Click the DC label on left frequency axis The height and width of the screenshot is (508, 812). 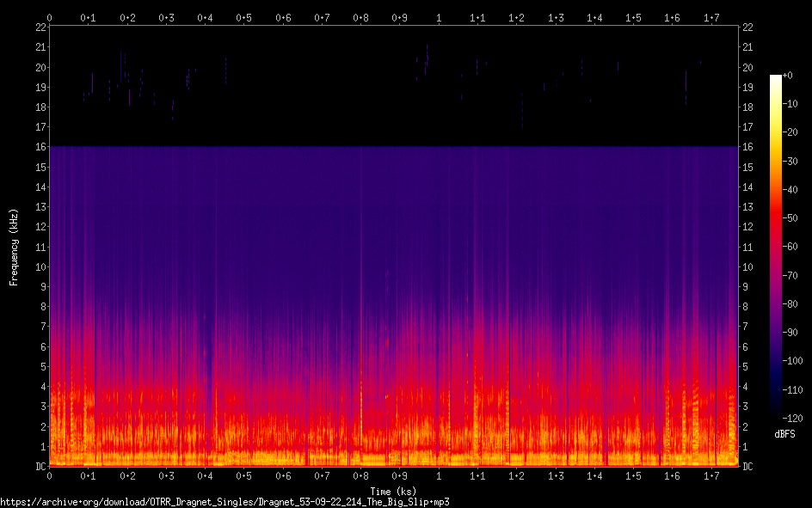[x=38, y=467]
